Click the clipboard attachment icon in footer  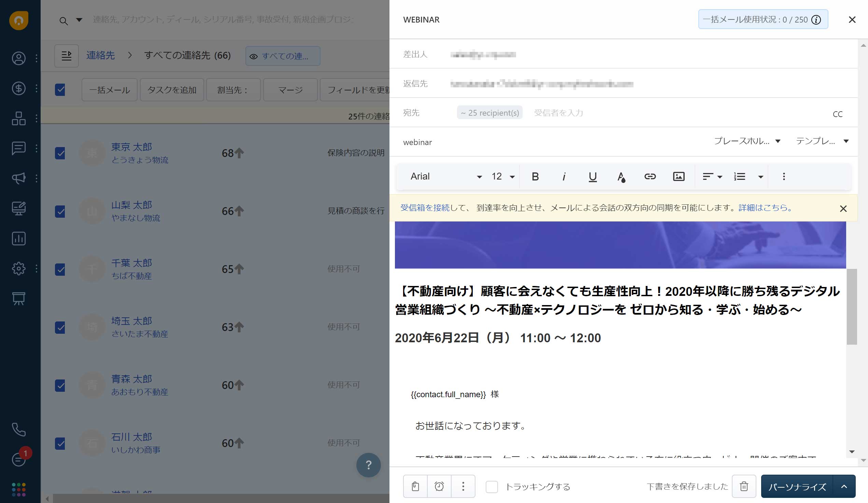click(x=415, y=486)
